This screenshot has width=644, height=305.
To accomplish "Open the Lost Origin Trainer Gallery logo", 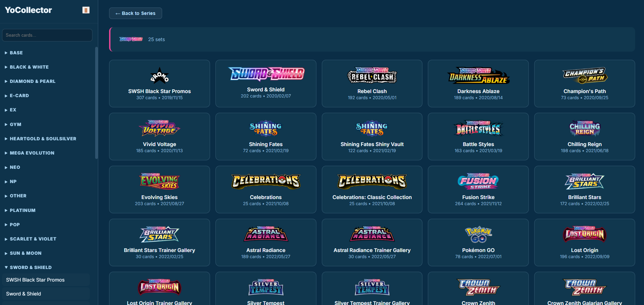I will pyautogui.click(x=159, y=288).
